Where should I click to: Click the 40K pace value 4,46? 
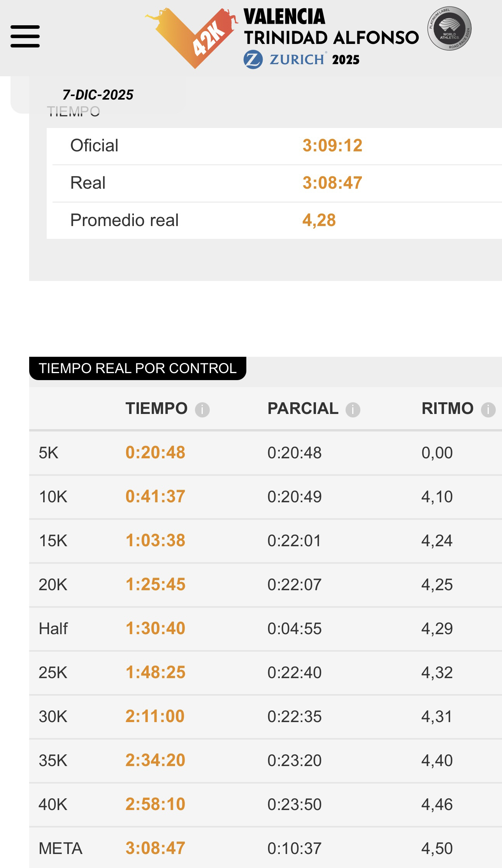click(x=437, y=805)
